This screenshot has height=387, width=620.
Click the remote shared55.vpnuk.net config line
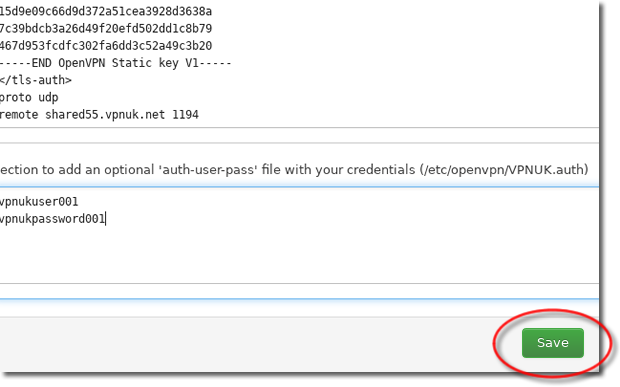(x=99, y=115)
